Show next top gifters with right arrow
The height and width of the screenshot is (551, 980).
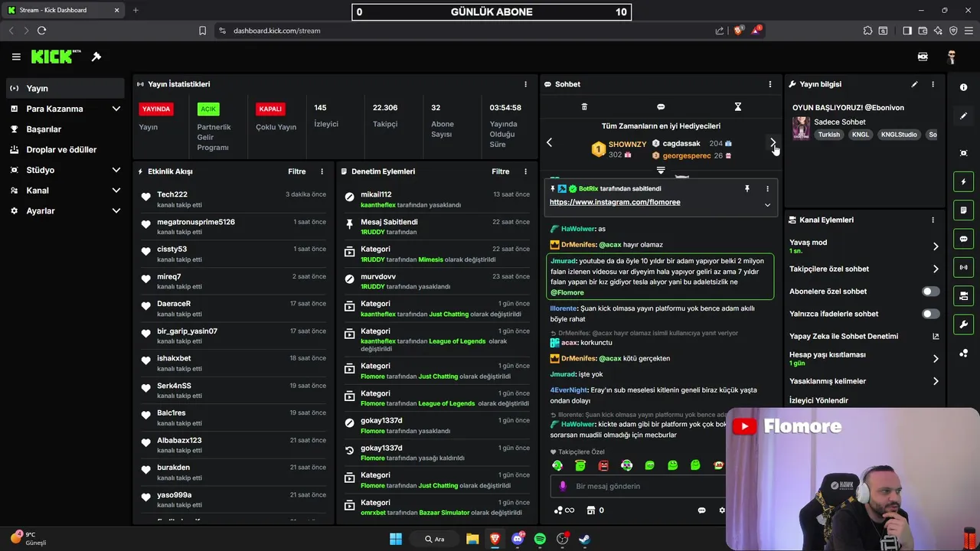tap(773, 142)
